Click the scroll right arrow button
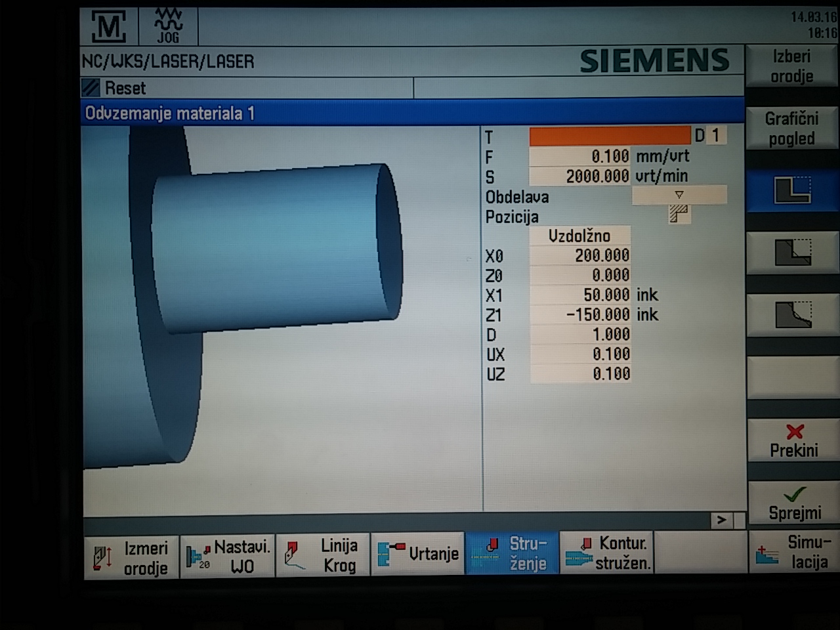 721,520
